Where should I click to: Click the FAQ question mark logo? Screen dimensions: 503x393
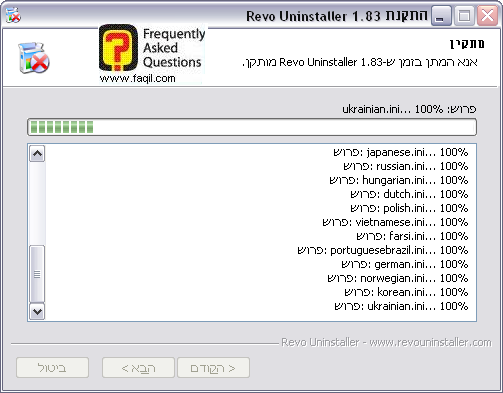118,48
